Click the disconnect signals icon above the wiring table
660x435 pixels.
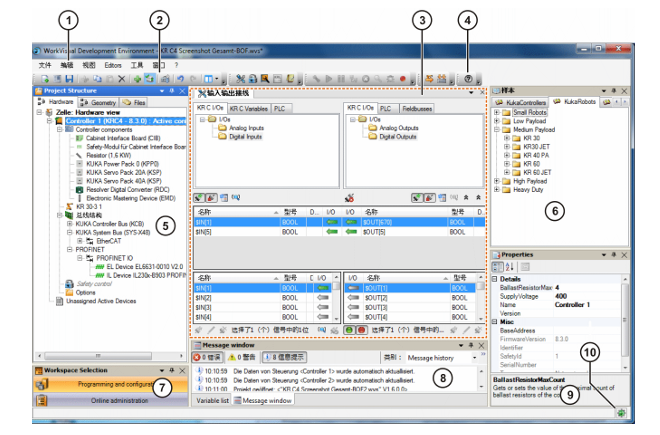tap(349, 199)
